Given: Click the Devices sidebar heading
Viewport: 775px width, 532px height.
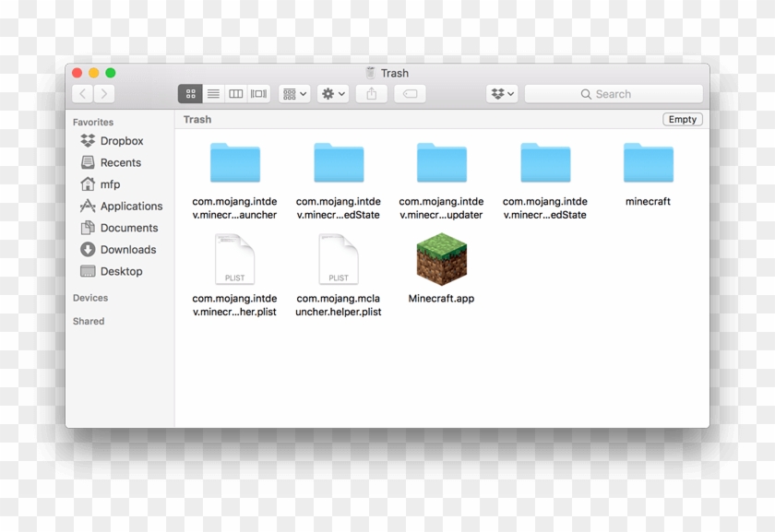Looking at the screenshot, I should [x=90, y=298].
